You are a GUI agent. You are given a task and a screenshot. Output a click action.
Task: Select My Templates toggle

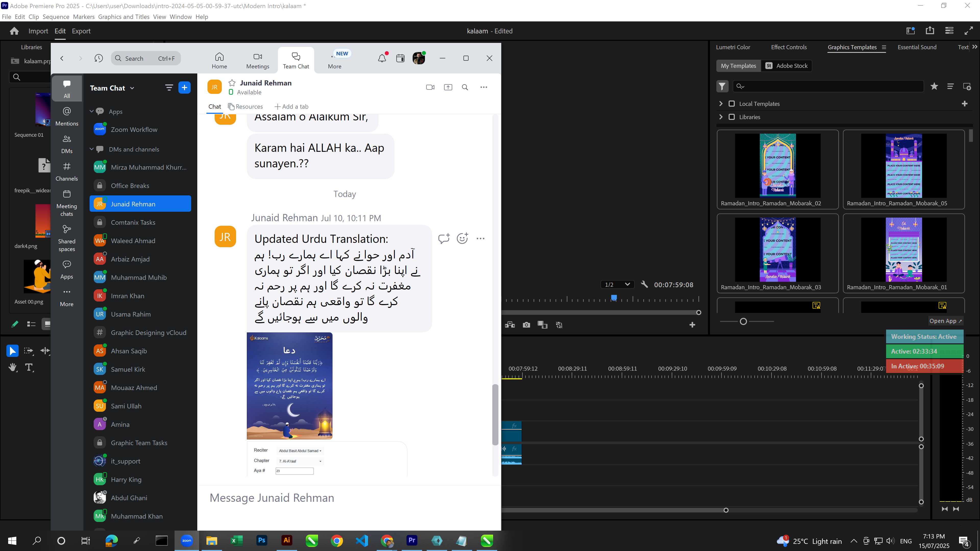tap(738, 66)
